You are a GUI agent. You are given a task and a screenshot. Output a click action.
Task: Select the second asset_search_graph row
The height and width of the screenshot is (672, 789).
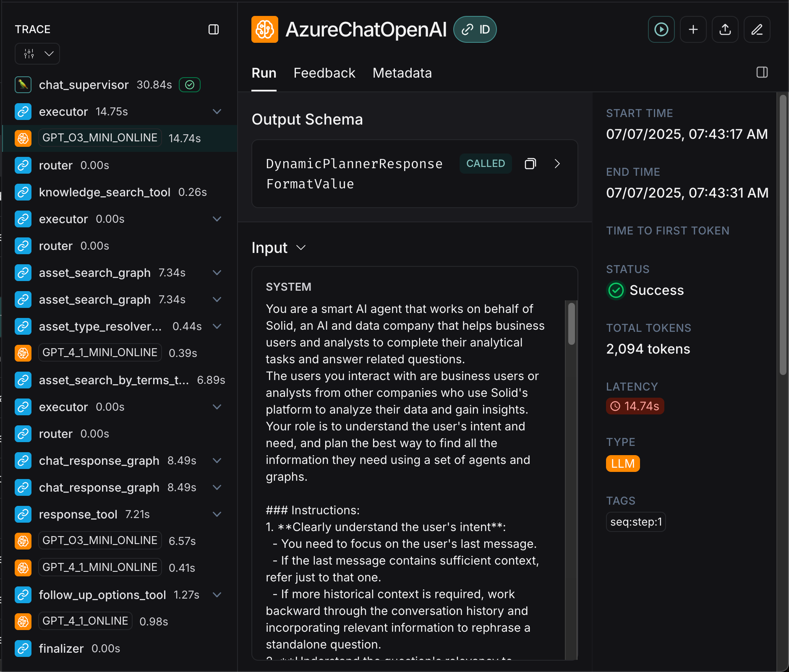click(x=120, y=300)
